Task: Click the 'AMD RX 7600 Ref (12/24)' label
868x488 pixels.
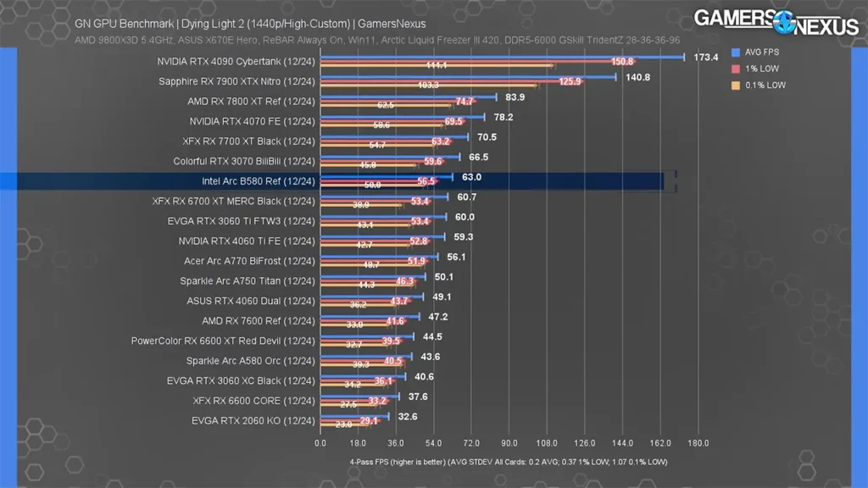Action: click(259, 320)
